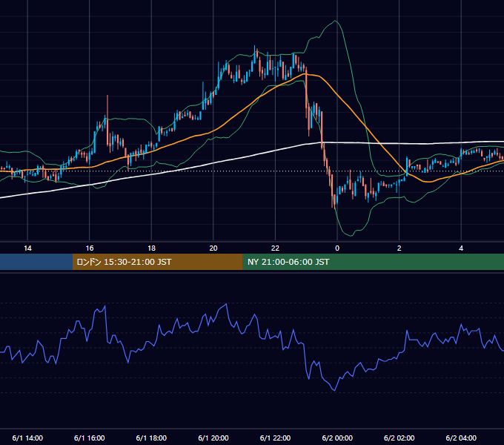504x445 pixels.
Task: Click the 6/1 22:00 time label
Action: click(275, 438)
